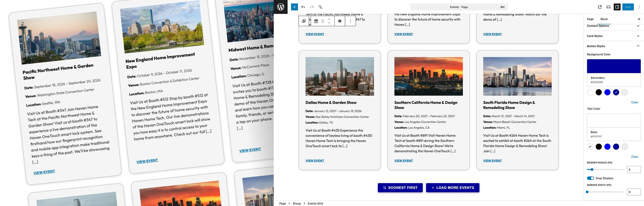Switch to the Page tab
644x206 pixels.
pyautogui.click(x=590, y=19)
